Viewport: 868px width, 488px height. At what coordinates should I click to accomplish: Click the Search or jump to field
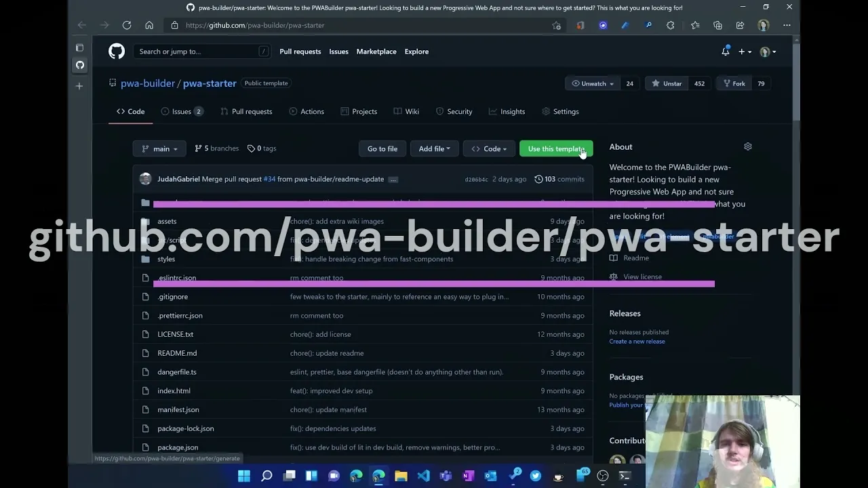click(202, 52)
